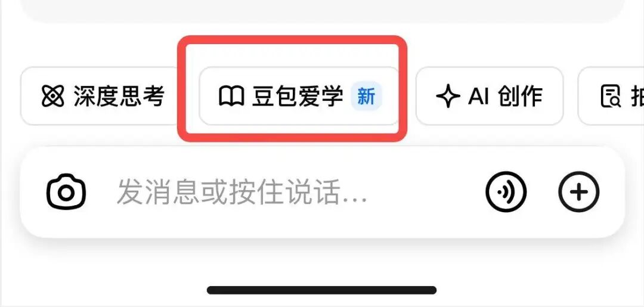Tap the black home indicator bar
The height and width of the screenshot is (307, 644).
pos(321,290)
